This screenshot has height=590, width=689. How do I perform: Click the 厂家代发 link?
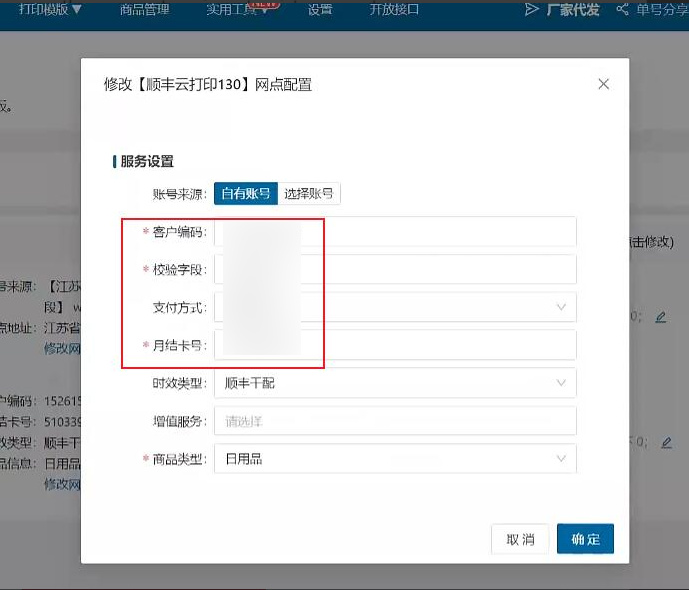coord(573,9)
